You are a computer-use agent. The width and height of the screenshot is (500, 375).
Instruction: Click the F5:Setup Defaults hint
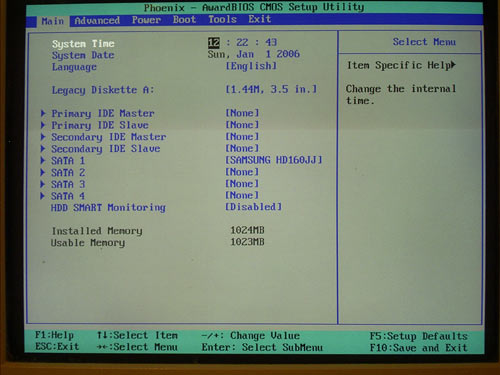tap(419, 336)
